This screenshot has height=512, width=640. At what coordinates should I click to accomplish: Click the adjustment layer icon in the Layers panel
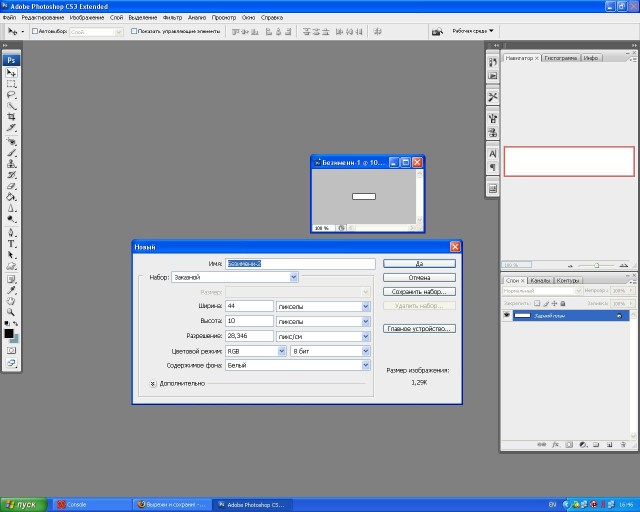pyautogui.click(x=583, y=445)
